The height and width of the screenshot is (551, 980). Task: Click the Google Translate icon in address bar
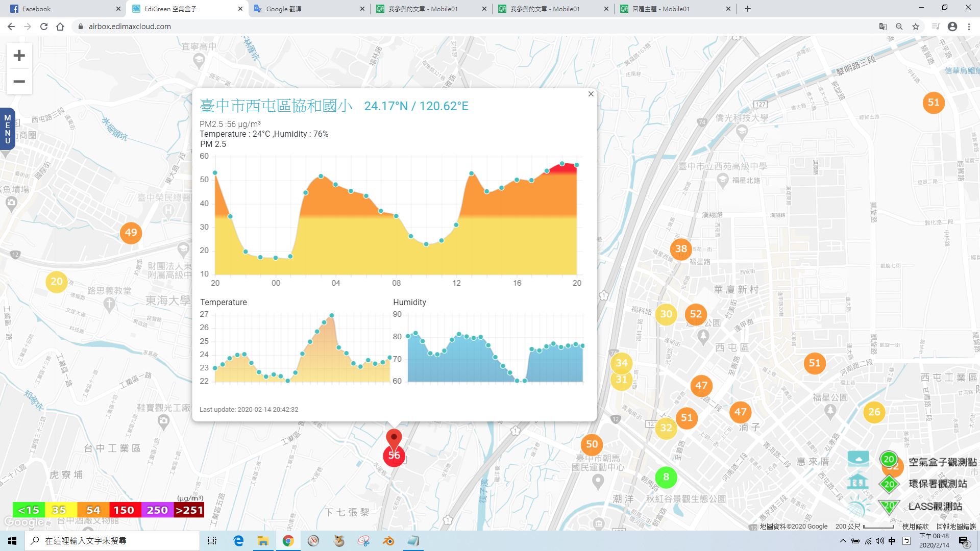coord(883,27)
